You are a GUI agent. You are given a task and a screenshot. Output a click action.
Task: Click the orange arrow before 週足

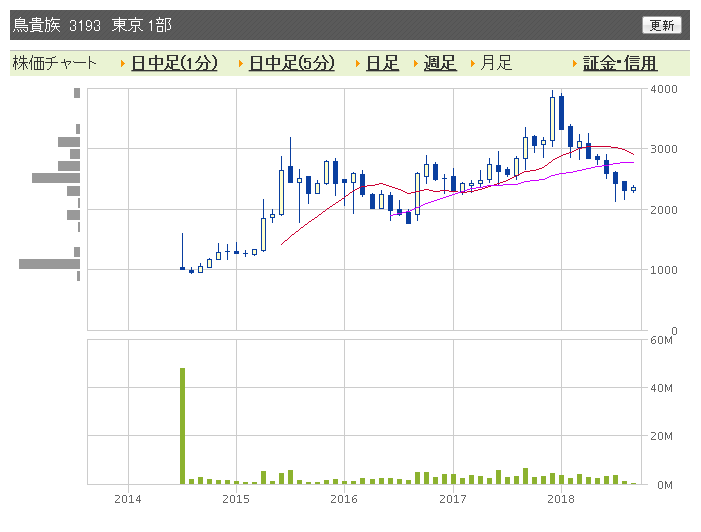(415, 64)
